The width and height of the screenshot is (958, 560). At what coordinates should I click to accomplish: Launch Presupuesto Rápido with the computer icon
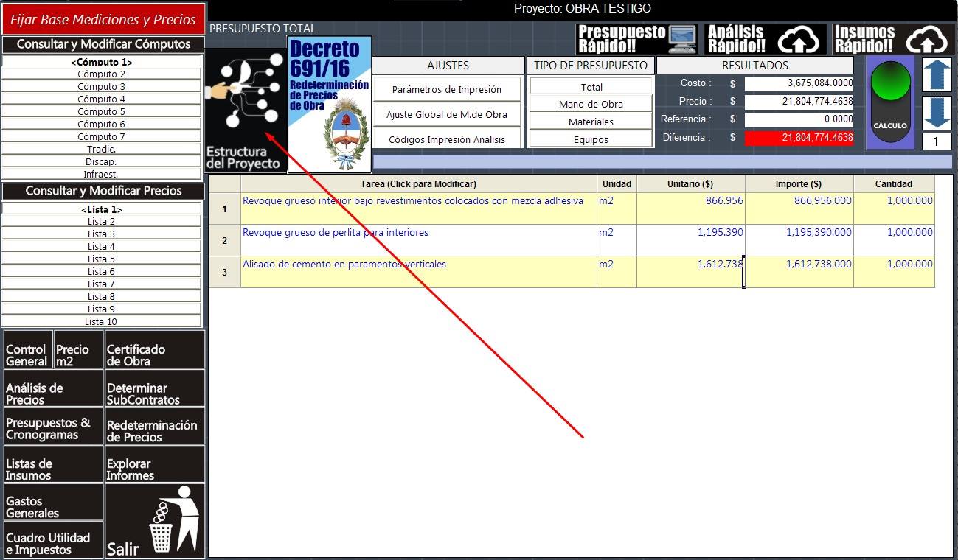(637, 40)
